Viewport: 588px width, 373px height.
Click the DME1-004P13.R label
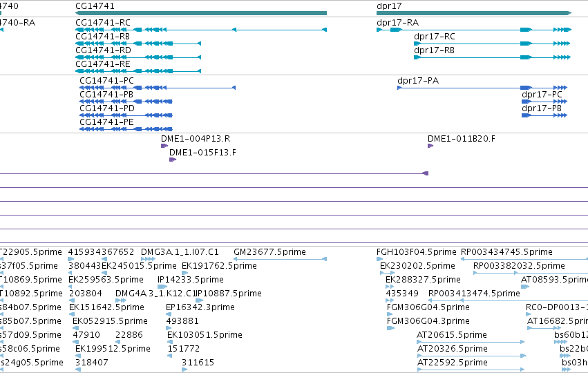pos(196,139)
